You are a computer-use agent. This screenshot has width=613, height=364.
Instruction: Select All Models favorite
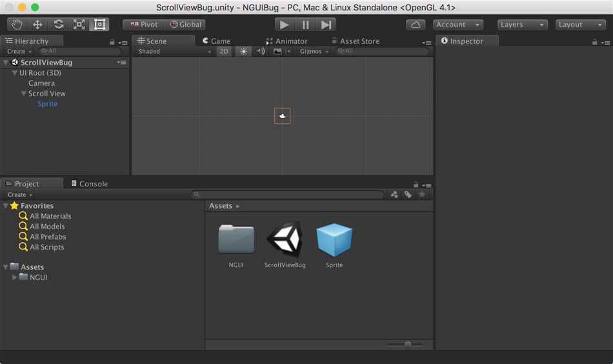coord(47,226)
